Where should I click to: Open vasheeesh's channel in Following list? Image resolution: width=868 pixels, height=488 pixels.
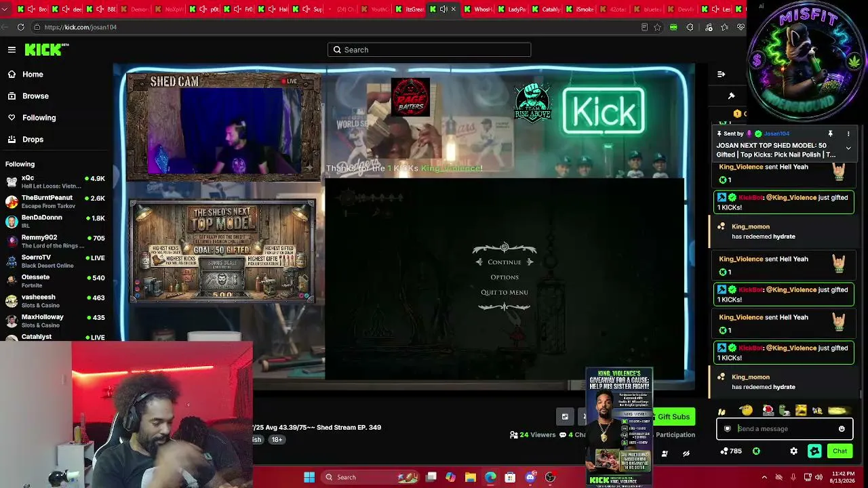pyautogui.click(x=55, y=300)
